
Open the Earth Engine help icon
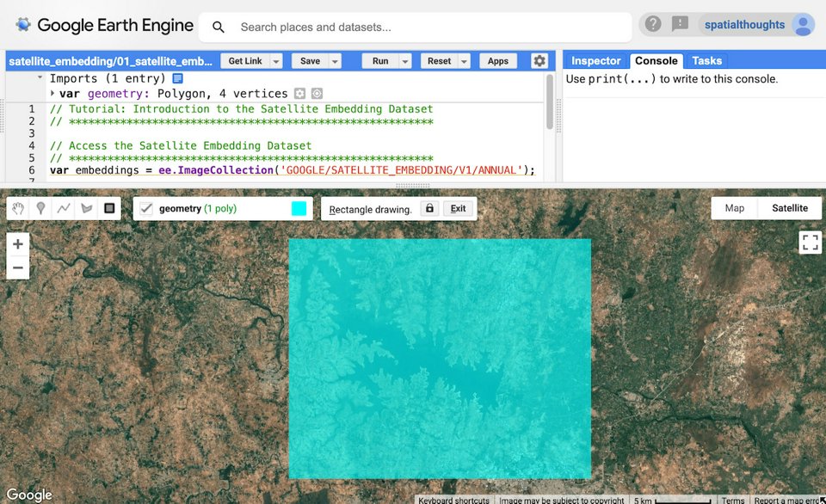pyautogui.click(x=652, y=24)
